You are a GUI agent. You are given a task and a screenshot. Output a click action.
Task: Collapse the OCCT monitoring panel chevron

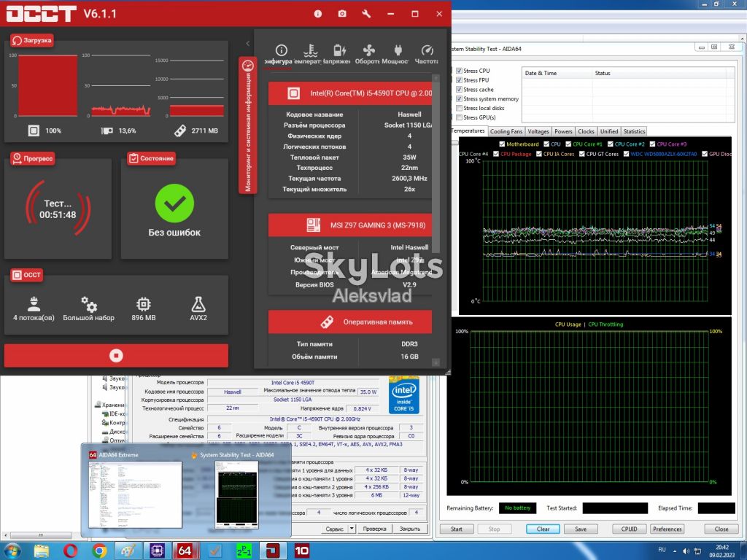248,43
